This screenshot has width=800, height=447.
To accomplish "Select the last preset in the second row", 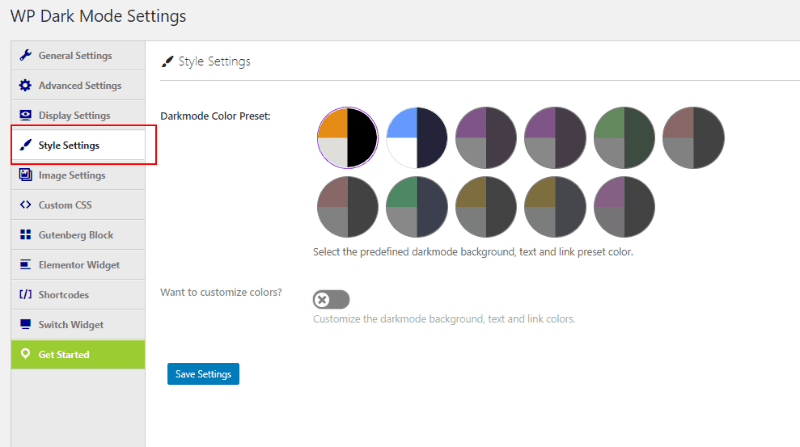I will pyautogui.click(x=624, y=206).
